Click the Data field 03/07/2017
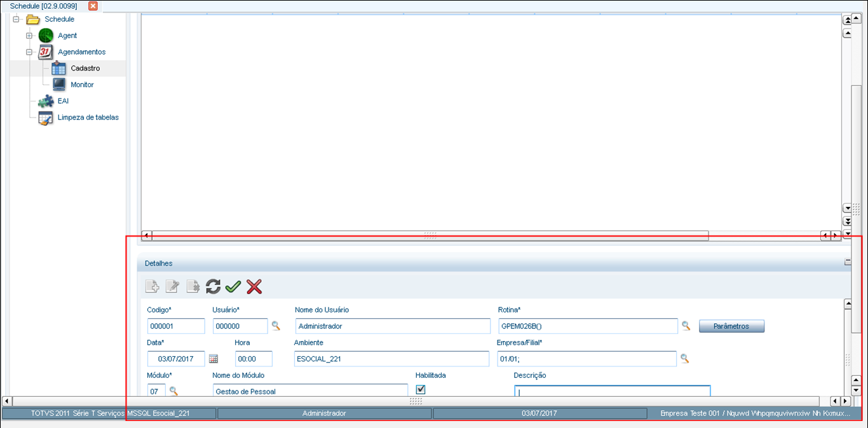This screenshot has width=868, height=428. tap(176, 359)
